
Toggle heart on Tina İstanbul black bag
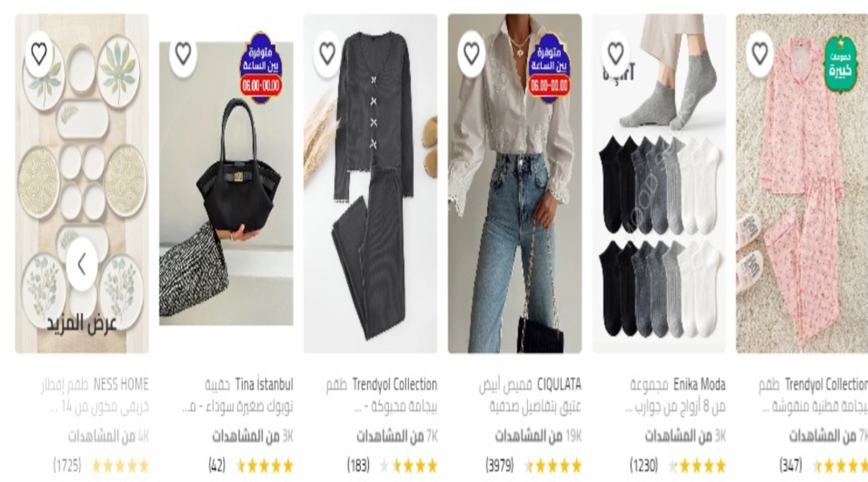tap(183, 54)
